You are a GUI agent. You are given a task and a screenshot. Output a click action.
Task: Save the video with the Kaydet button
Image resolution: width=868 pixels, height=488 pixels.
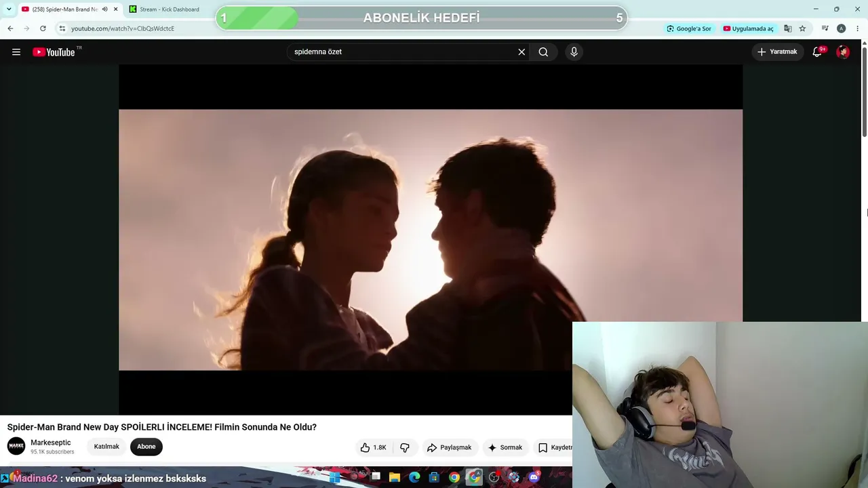555,447
